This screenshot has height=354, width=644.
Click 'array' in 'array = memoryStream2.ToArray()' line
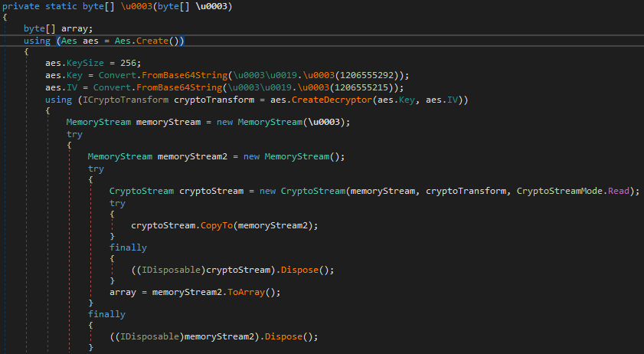coord(123,293)
